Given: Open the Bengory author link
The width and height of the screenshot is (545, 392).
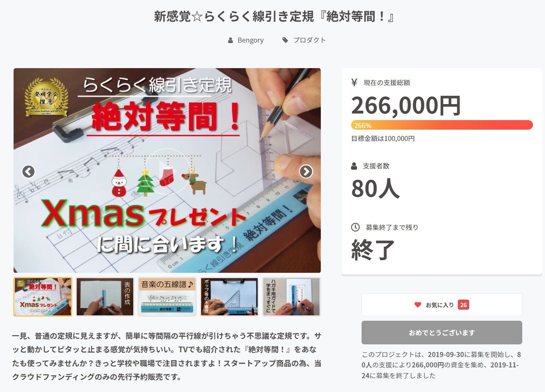Looking at the screenshot, I should click(x=250, y=40).
